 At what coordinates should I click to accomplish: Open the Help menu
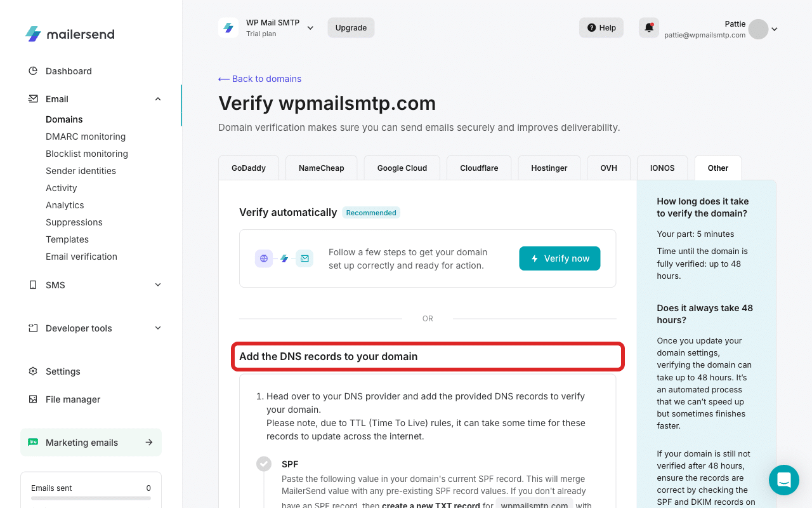pyautogui.click(x=601, y=27)
